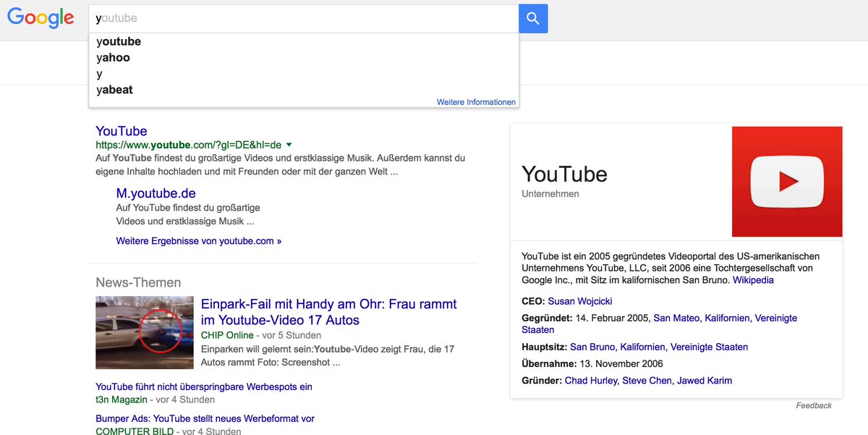Click the Unternehmen subtitle in panel
Image resolution: width=868 pixels, height=435 pixels.
[x=550, y=194]
